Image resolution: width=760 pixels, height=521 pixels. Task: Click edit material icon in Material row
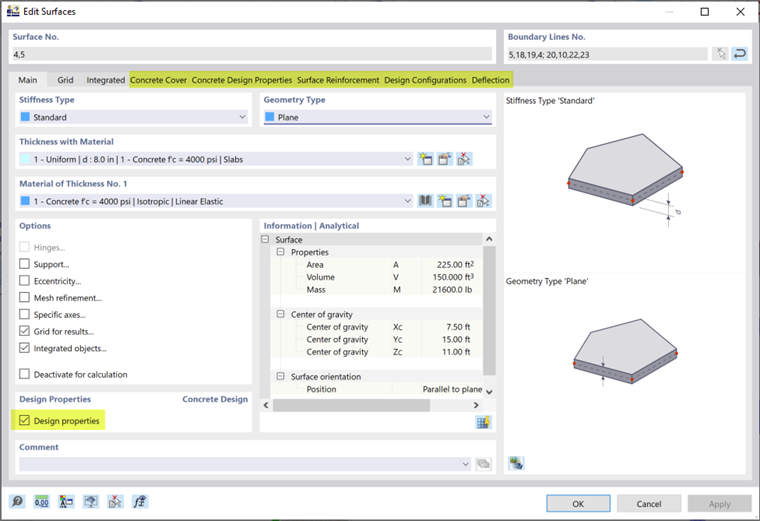point(464,201)
